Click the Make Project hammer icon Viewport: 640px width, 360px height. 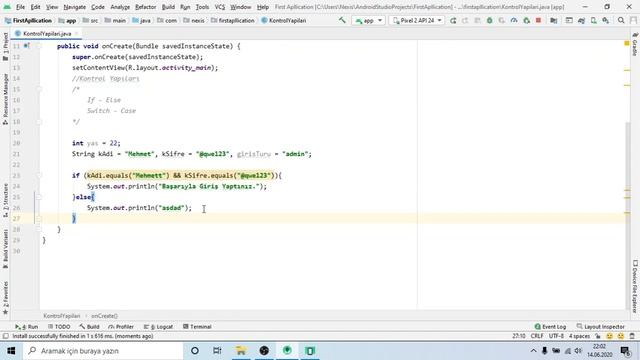(x=342, y=20)
